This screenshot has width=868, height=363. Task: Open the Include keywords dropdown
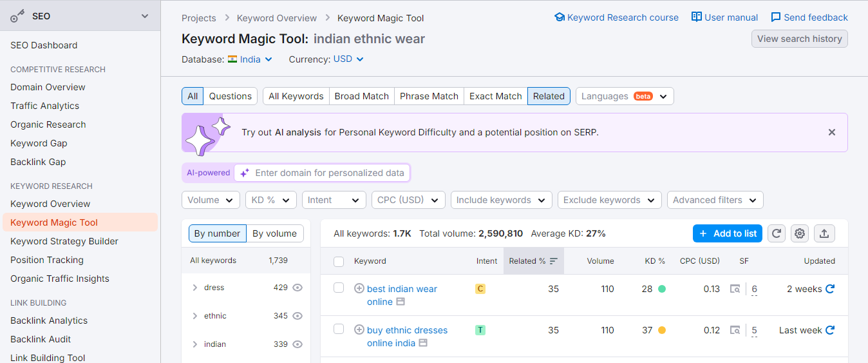[502, 200]
